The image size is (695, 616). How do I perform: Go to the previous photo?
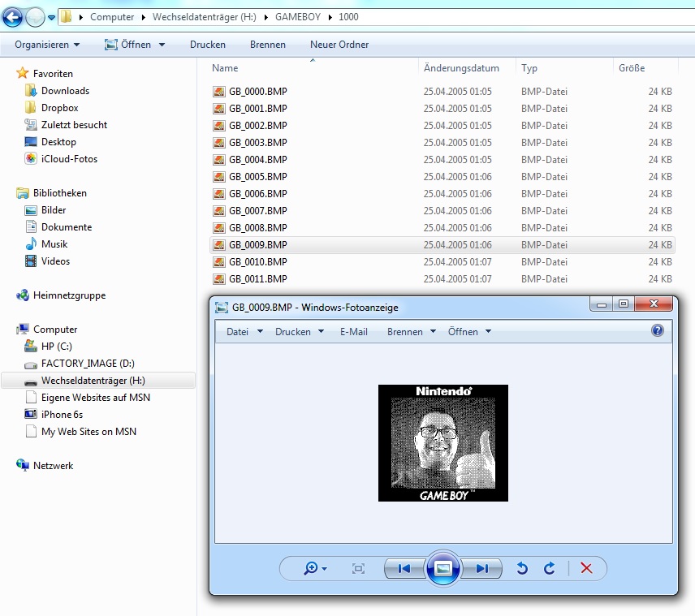click(x=404, y=569)
